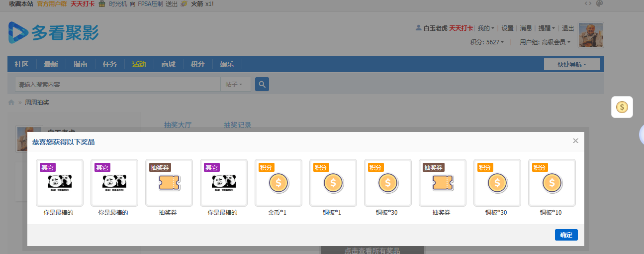Open the 抽奖券 ticket between the two 铜板*30 prizes
This screenshot has width=644, height=254.
click(443, 183)
